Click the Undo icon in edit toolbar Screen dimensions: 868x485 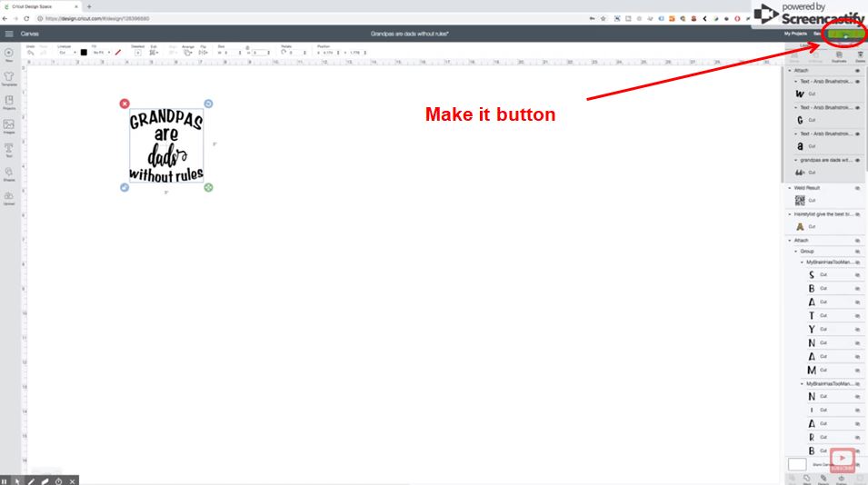coord(30,53)
